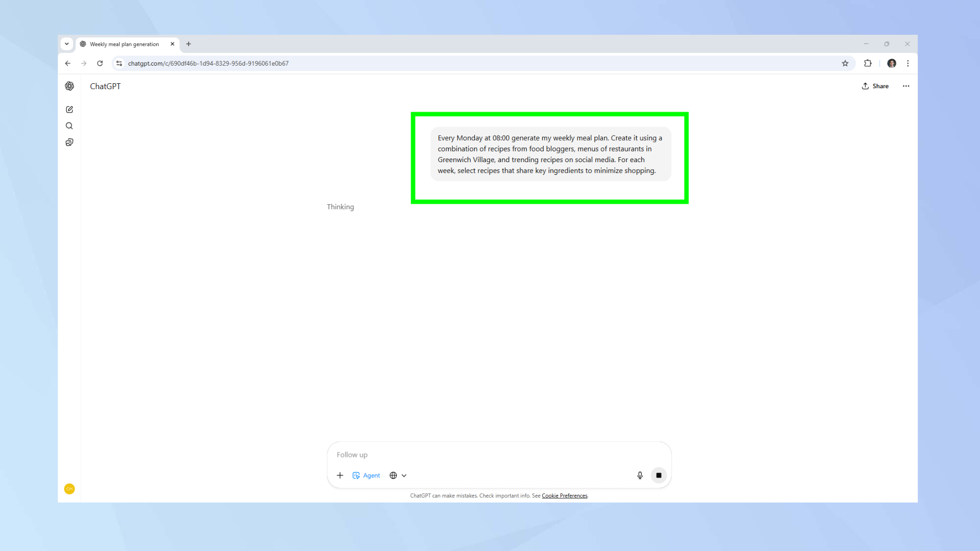The image size is (980, 551).
Task: Click the browser extensions puzzle icon
Action: pos(867,63)
